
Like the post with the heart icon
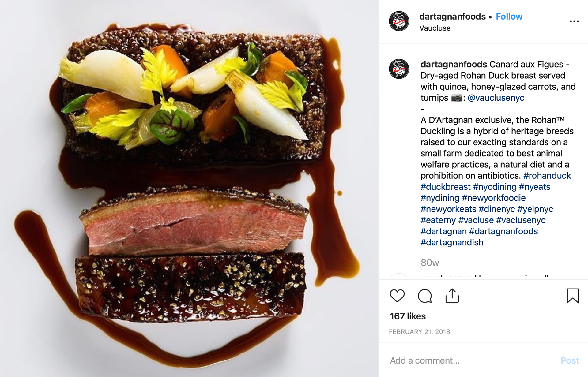click(x=397, y=296)
